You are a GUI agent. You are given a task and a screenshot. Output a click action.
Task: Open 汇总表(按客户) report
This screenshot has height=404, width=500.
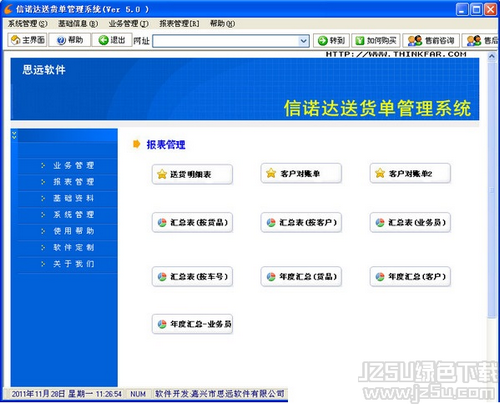coord(301,222)
